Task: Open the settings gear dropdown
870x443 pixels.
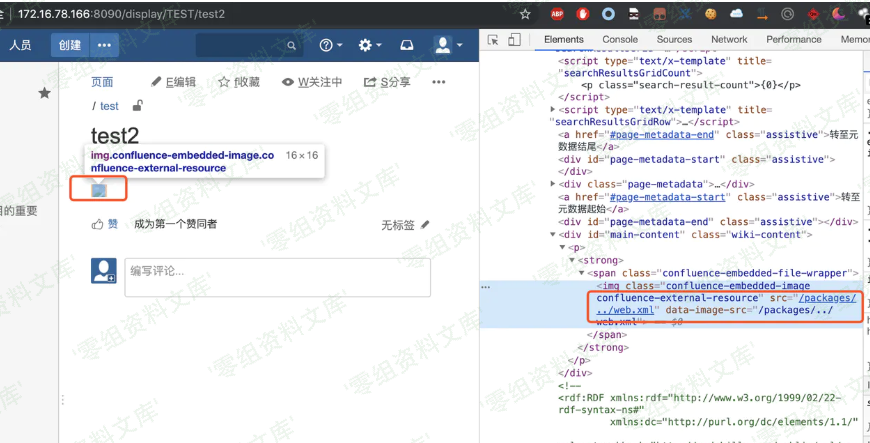Action: (370, 46)
